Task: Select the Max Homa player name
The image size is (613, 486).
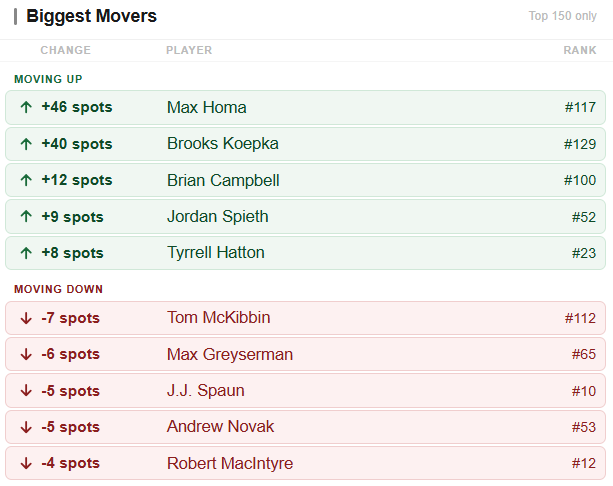Action: click(x=206, y=108)
